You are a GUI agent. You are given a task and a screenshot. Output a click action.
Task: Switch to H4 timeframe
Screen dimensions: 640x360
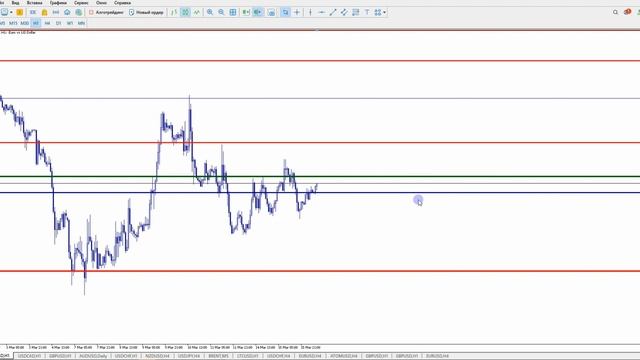pos(47,23)
